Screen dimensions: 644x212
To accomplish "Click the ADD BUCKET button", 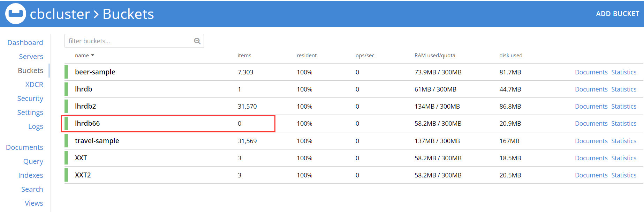I will click(x=617, y=14).
